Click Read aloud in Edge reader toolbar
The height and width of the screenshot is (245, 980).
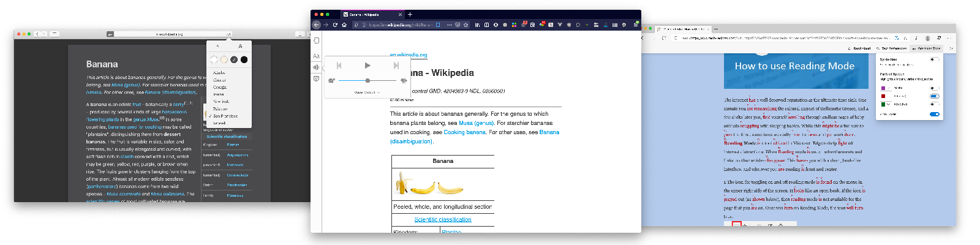click(x=859, y=48)
